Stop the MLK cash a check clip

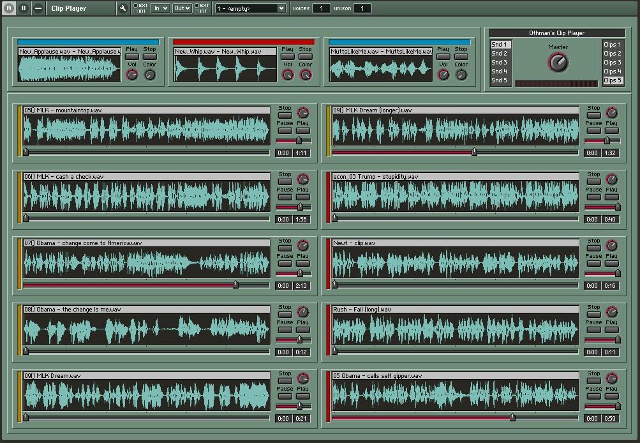pos(285,182)
